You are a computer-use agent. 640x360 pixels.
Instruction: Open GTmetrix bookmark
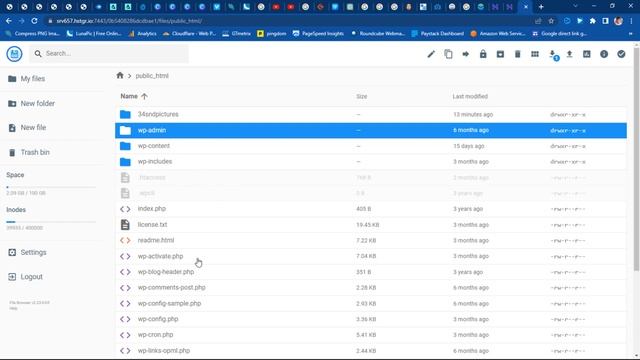(236, 33)
